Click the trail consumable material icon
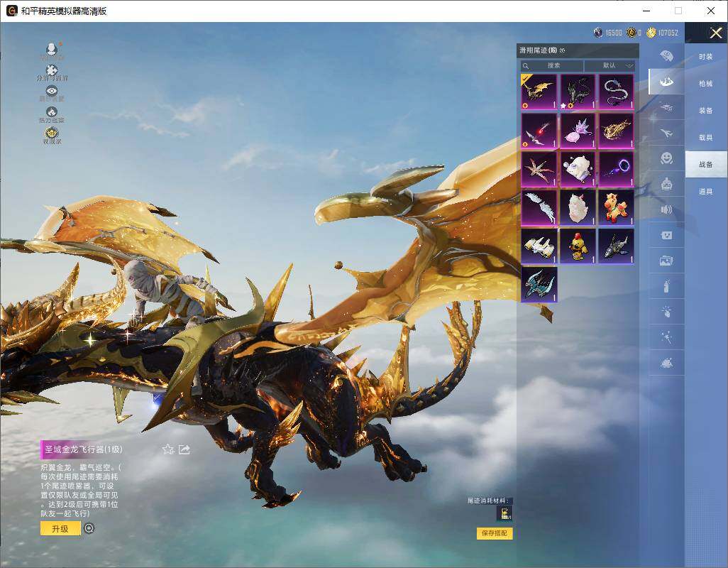Screen dimensions: 728x568 click(504, 513)
